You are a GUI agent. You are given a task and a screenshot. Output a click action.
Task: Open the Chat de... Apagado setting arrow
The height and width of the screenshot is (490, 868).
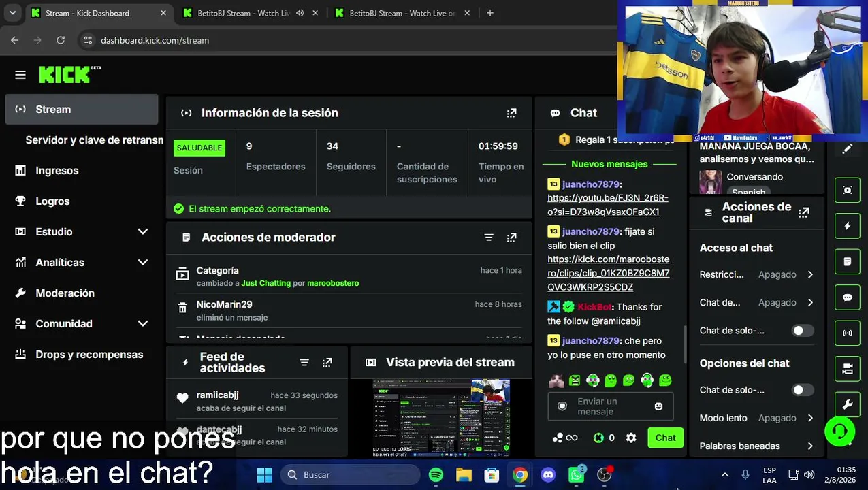point(810,303)
